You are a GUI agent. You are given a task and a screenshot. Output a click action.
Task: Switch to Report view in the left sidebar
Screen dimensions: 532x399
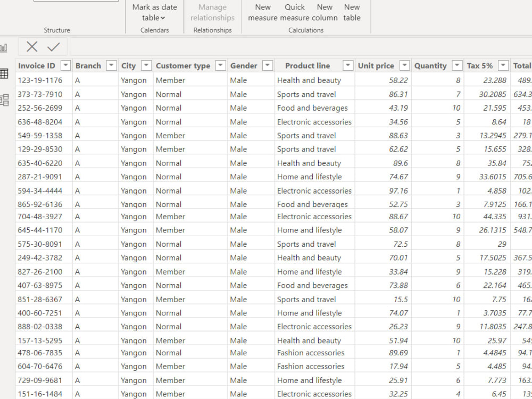pos(4,47)
